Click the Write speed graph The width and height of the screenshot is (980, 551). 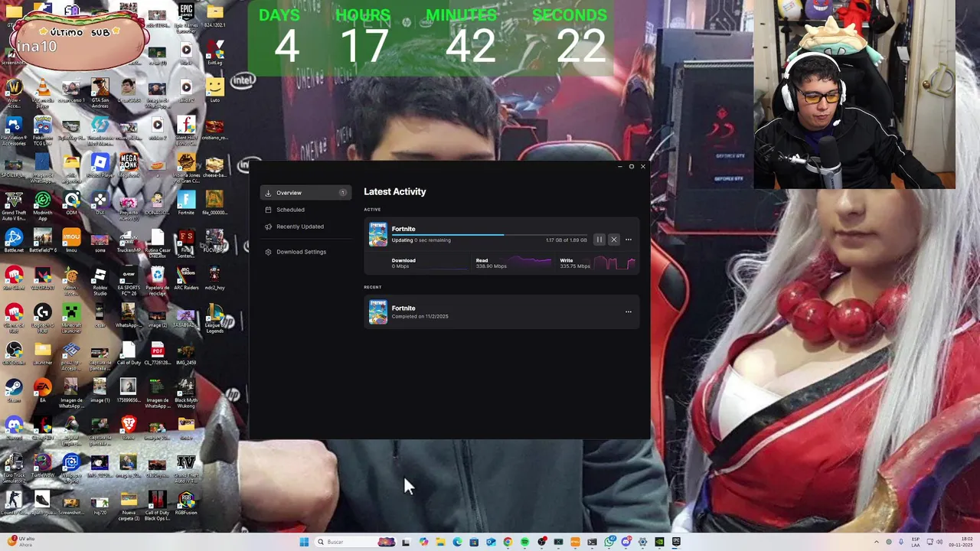[x=615, y=262]
